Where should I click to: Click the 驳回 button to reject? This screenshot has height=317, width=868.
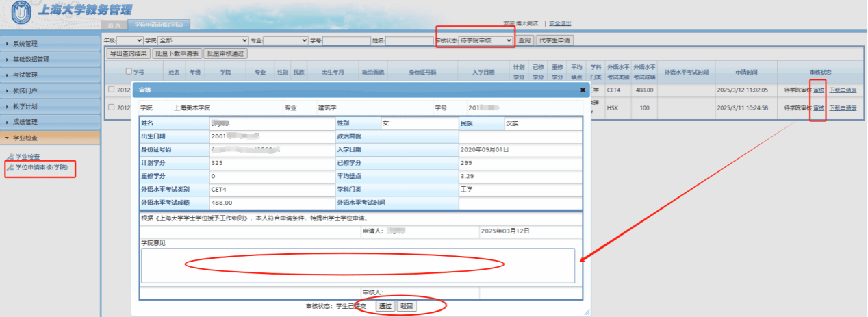point(407,306)
